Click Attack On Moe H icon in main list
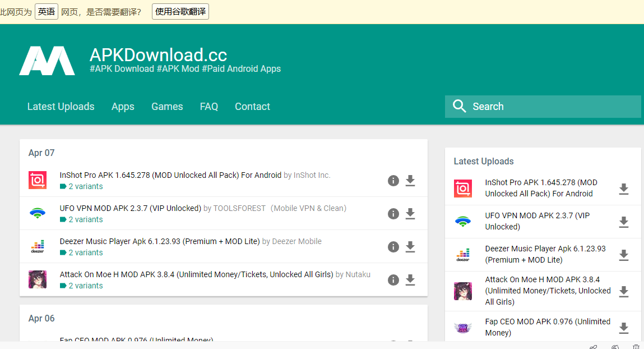The width and height of the screenshot is (644, 349). coord(38,279)
